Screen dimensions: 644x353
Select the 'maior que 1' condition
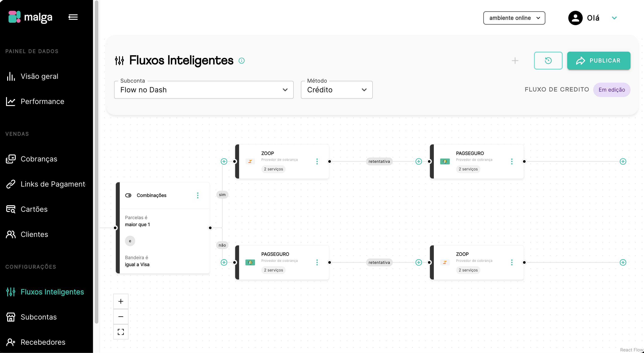coord(137,224)
